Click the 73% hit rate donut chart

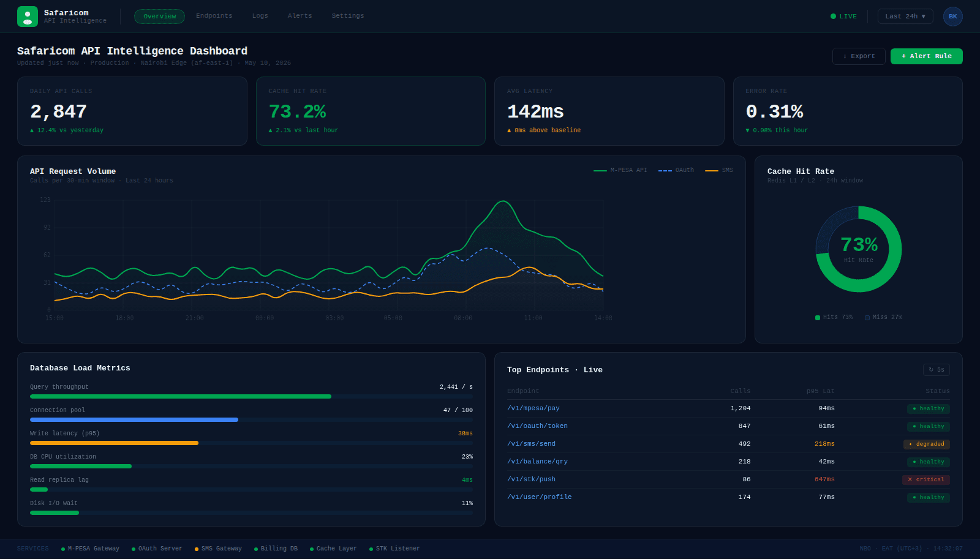pos(859,249)
